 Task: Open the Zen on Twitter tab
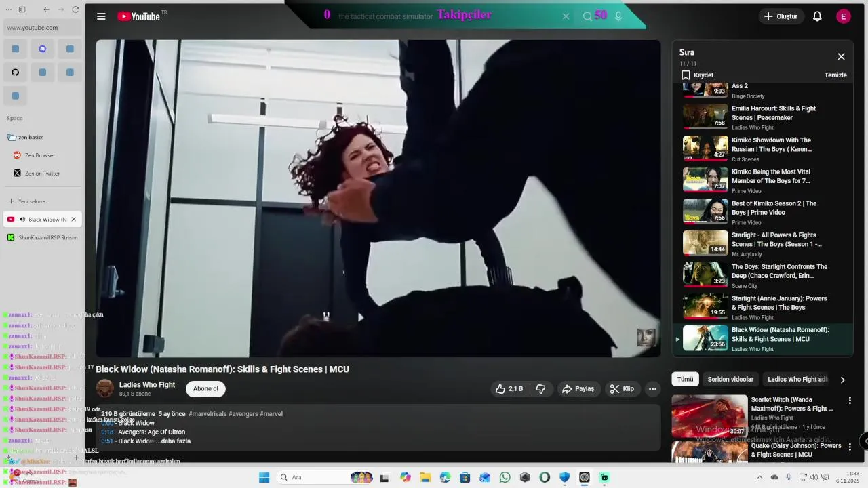click(x=42, y=174)
